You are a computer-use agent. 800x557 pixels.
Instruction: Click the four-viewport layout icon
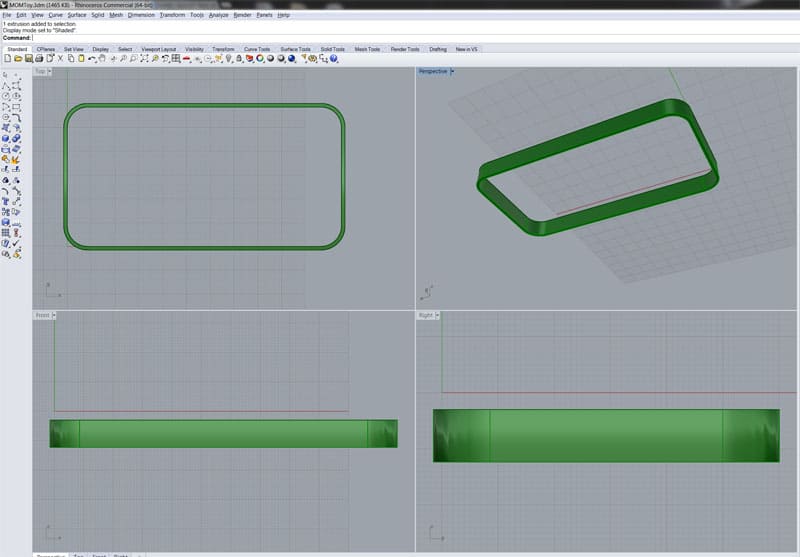click(x=176, y=59)
